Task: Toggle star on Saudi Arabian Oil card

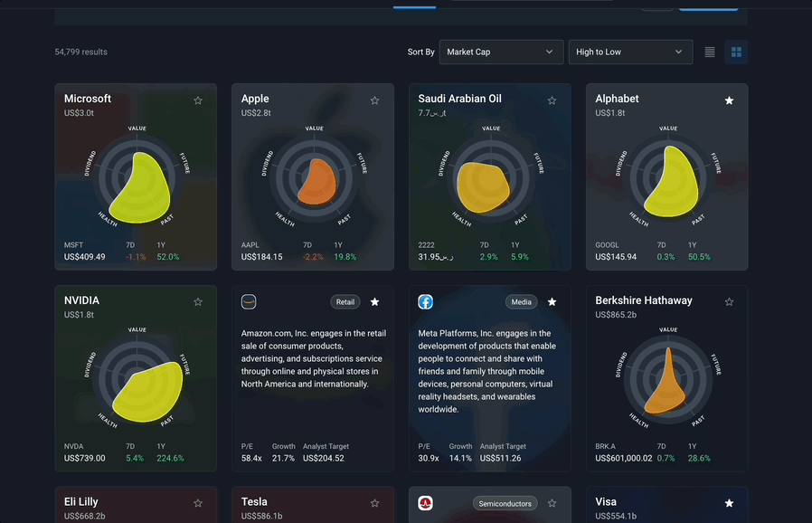Action: pos(552,100)
